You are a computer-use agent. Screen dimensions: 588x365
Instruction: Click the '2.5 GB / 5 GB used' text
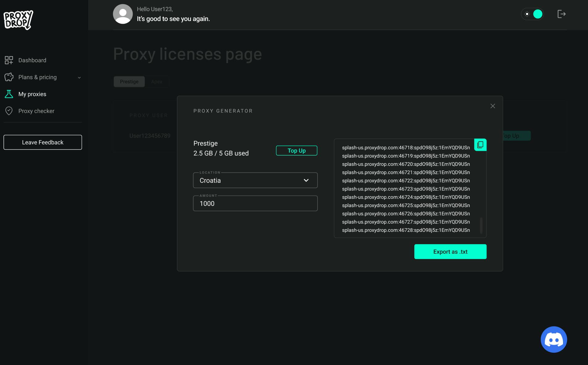pyautogui.click(x=221, y=153)
